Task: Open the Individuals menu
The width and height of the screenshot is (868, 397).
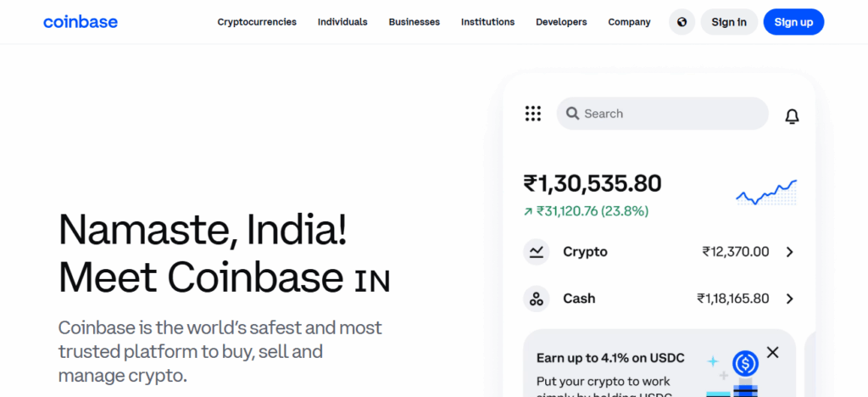Action: (x=342, y=22)
